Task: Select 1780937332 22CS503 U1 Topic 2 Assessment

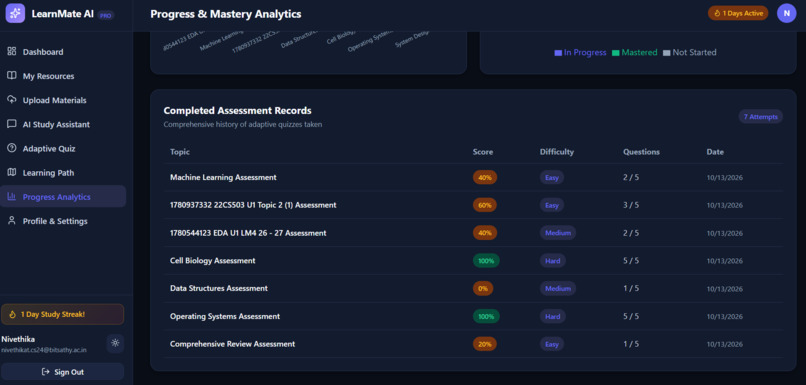Action: (253, 205)
